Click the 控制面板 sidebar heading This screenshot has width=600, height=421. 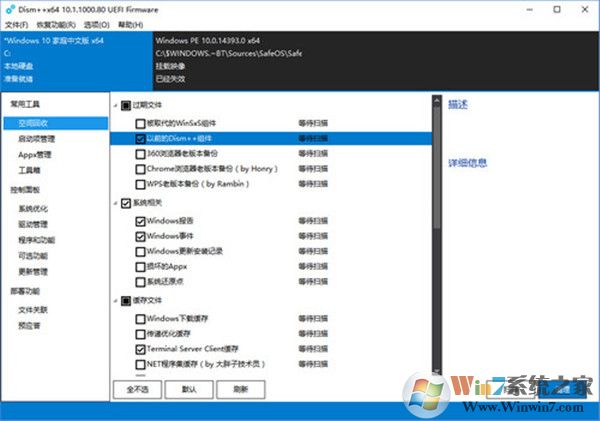coord(25,190)
